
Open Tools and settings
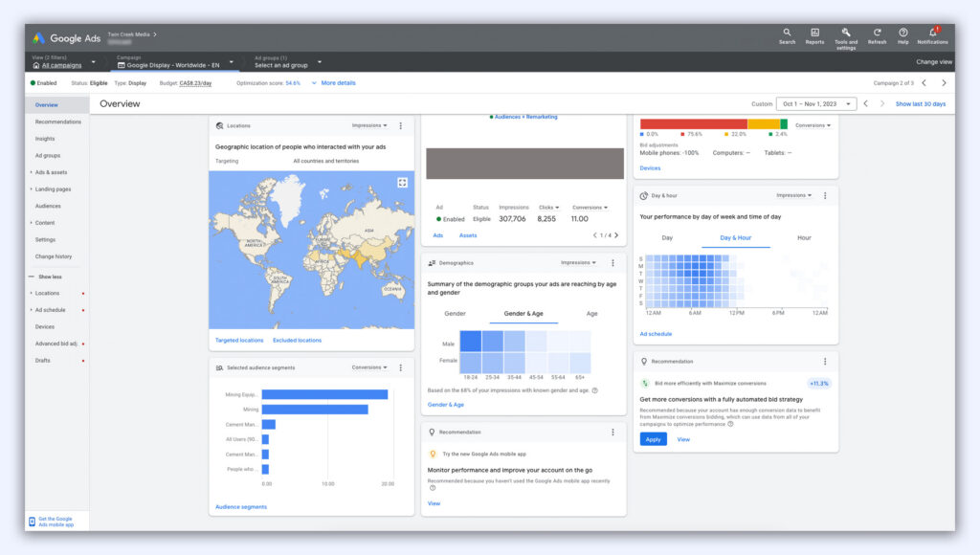(x=846, y=38)
